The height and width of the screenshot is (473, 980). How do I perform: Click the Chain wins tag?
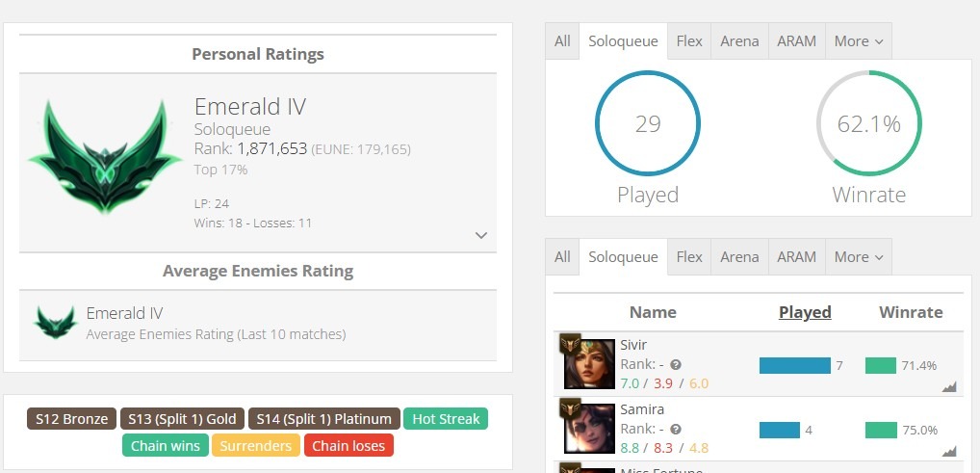tap(165, 445)
